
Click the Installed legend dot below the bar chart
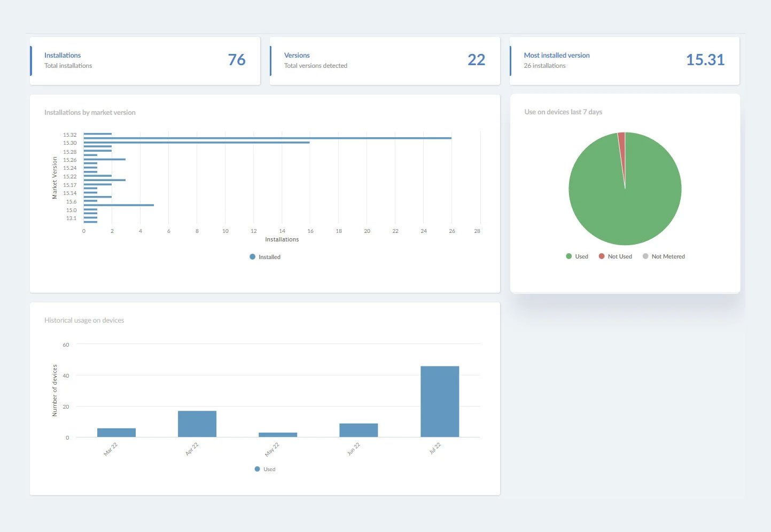[252, 257]
